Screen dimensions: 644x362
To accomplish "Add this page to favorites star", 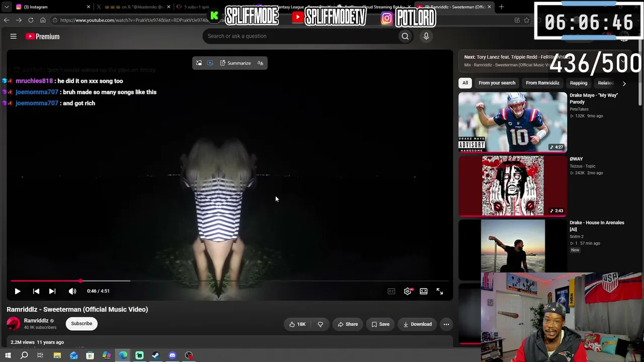I will coord(527,20).
